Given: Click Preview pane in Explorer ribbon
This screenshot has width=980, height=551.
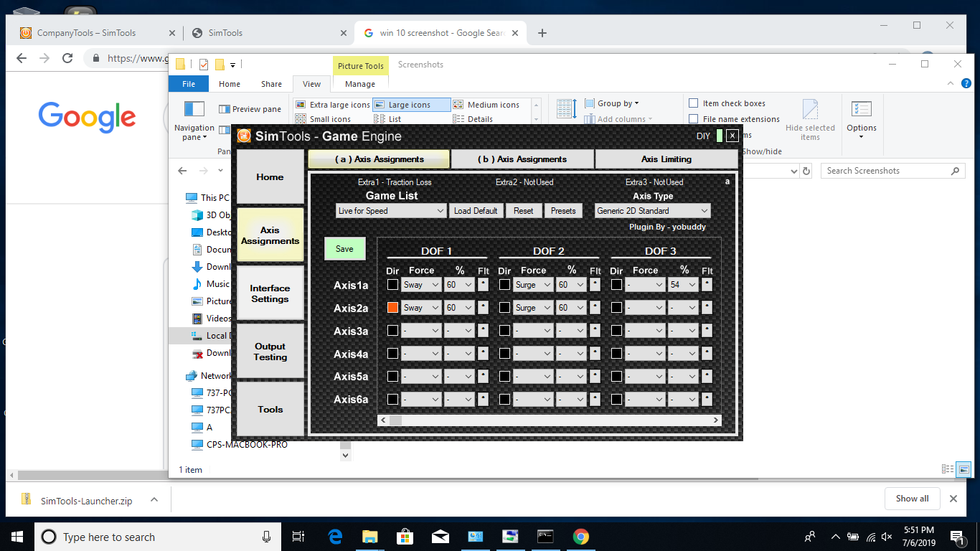Looking at the screenshot, I should [x=250, y=109].
